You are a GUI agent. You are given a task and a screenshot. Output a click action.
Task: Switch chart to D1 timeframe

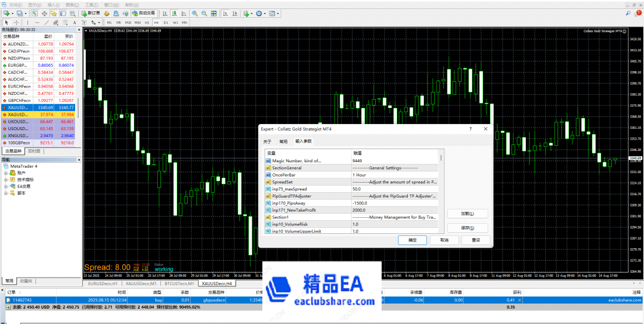point(165,23)
